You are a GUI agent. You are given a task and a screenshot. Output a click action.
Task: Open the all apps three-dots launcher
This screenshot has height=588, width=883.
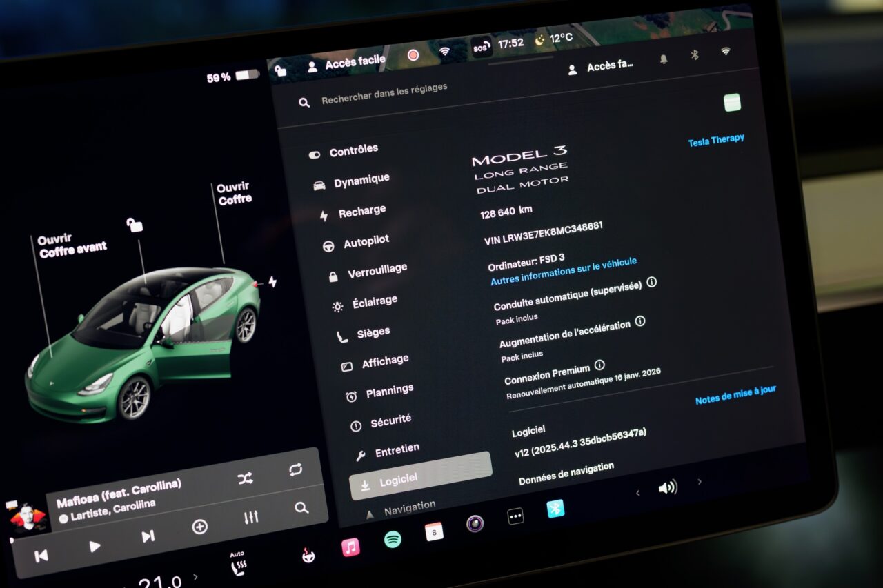[x=515, y=516]
